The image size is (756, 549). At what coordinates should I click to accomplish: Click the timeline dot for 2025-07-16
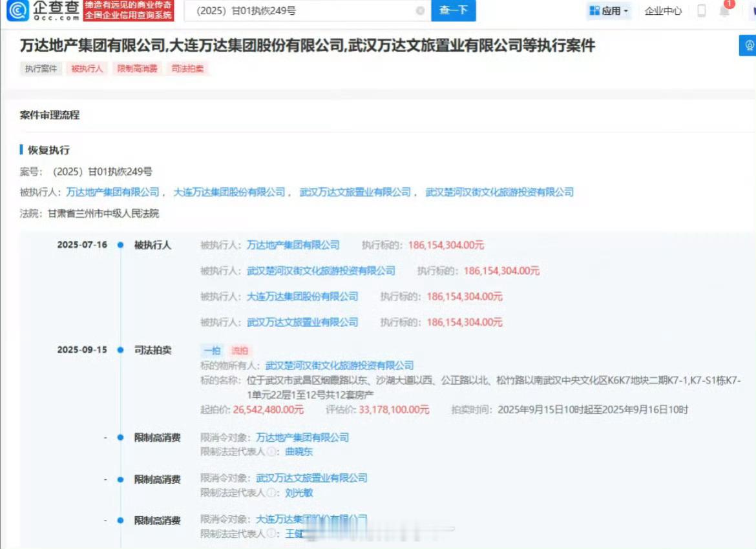tap(121, 245)
